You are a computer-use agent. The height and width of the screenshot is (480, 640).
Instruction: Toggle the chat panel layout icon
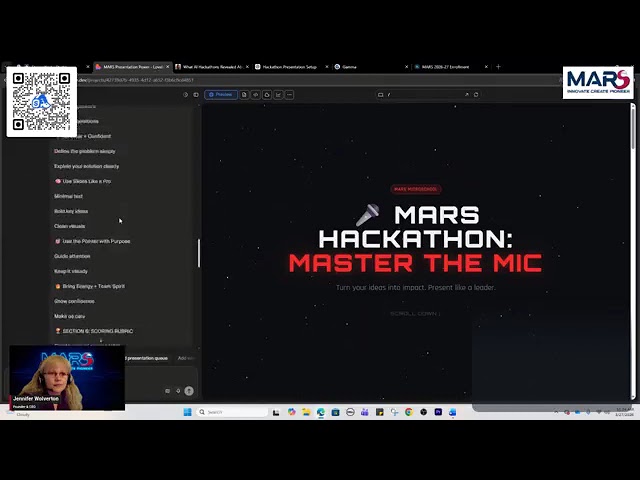coord(196,95)
